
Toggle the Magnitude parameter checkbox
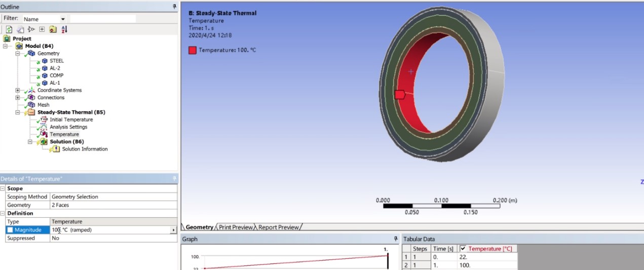pyautogui.click(x=10, y=230)
